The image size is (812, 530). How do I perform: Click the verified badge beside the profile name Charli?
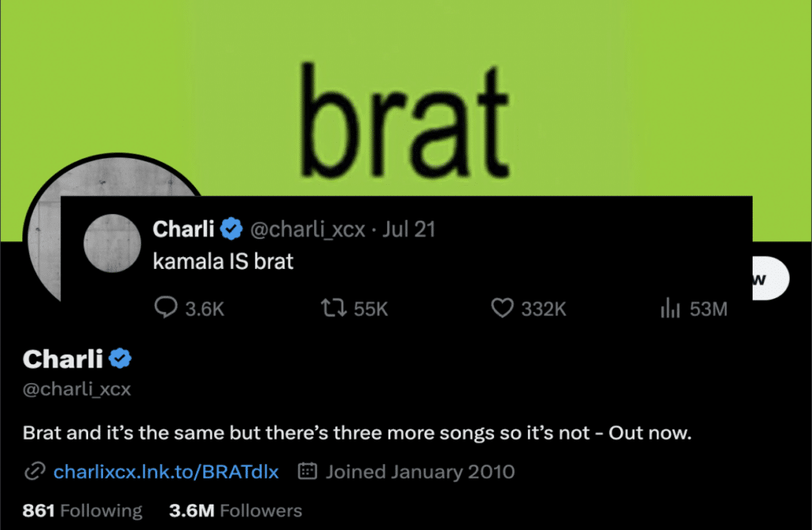pyautogui.click(x=121, y=359)
